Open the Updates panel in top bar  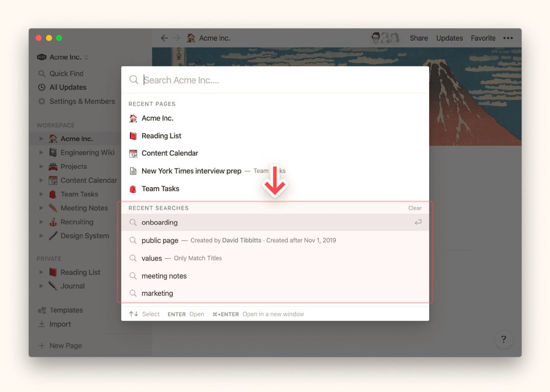(x=449, y=38)
